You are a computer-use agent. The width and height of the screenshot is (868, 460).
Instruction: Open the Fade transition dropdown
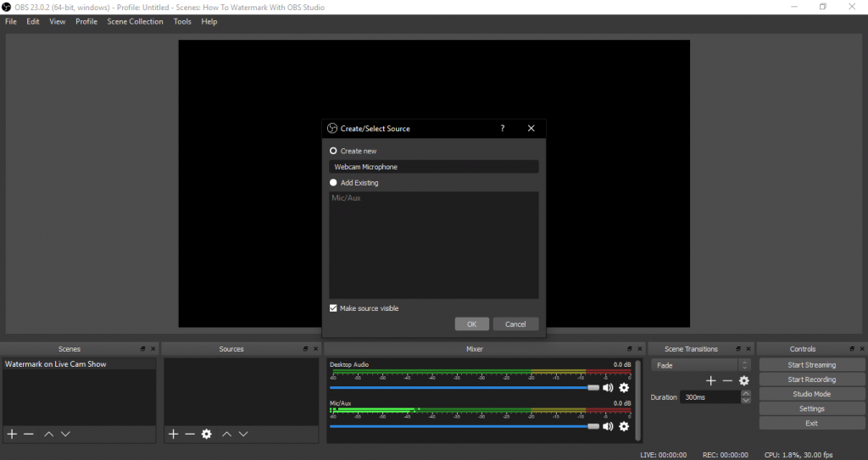[x=701, y=365]
